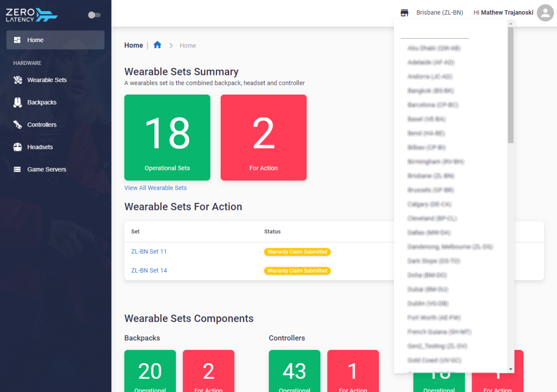Click the Backpacks 20 Operational card
Screen dimensions: 557x392
[x=150, y=371]
